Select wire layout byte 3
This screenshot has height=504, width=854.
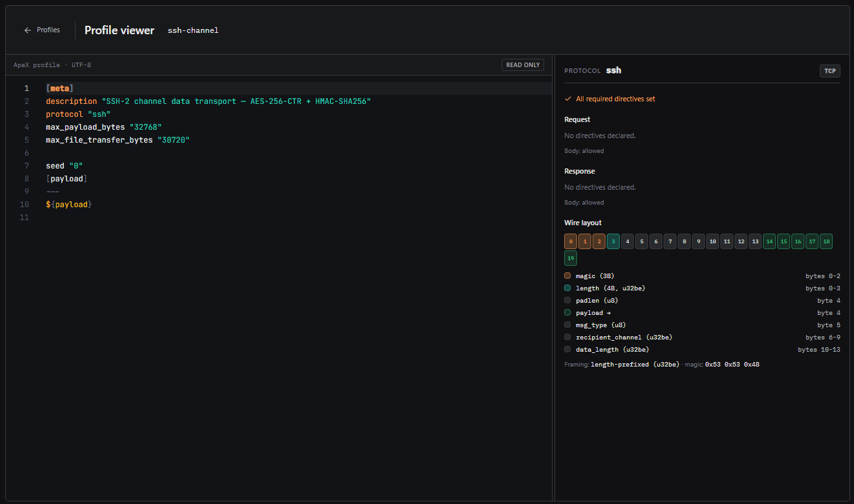click(x=613, y=241)
